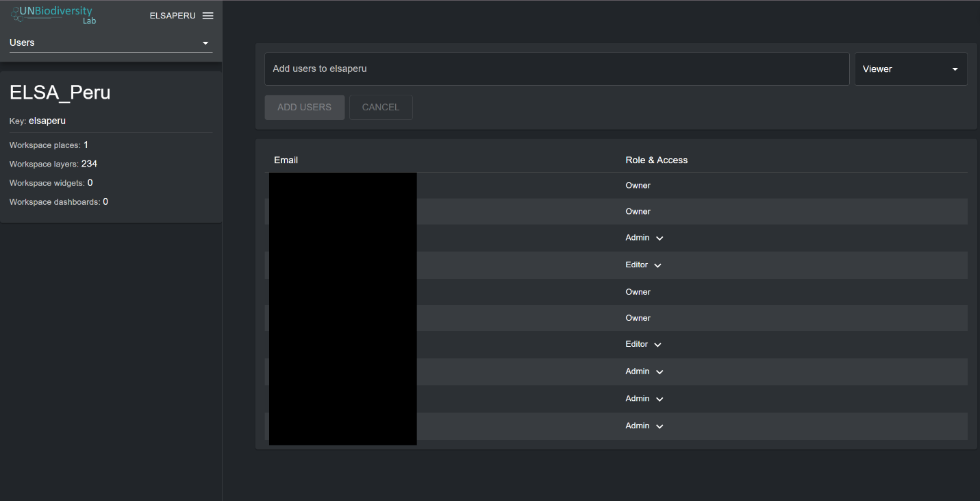Click the third Admin role chevron
Viewport: 980px width, 501px height.
click(x=659, y=399)
